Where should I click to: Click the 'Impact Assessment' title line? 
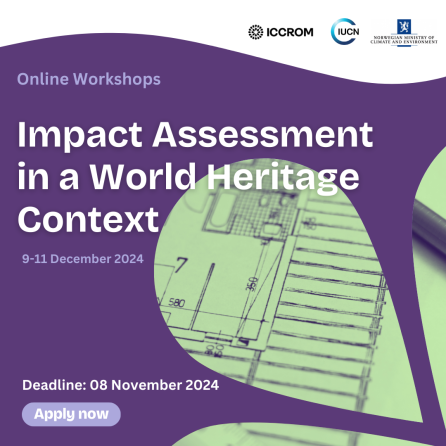tap(195, 135)
